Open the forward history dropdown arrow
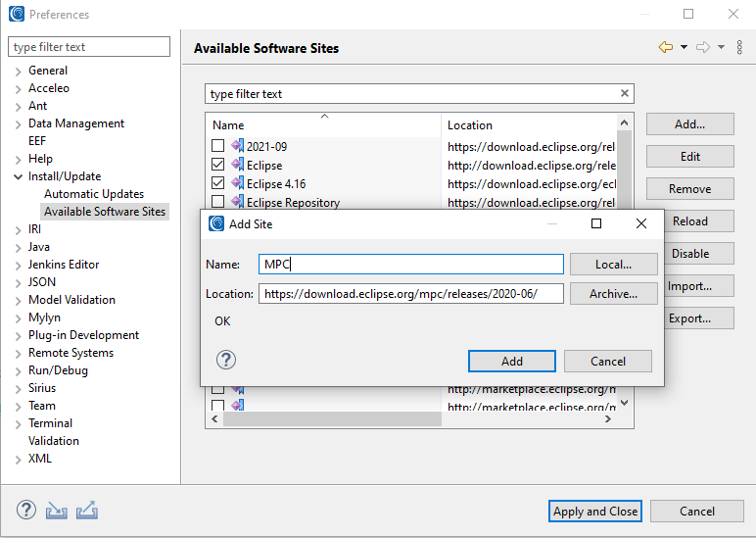This screenshot has width=756, height=538. tap(721, 47)
